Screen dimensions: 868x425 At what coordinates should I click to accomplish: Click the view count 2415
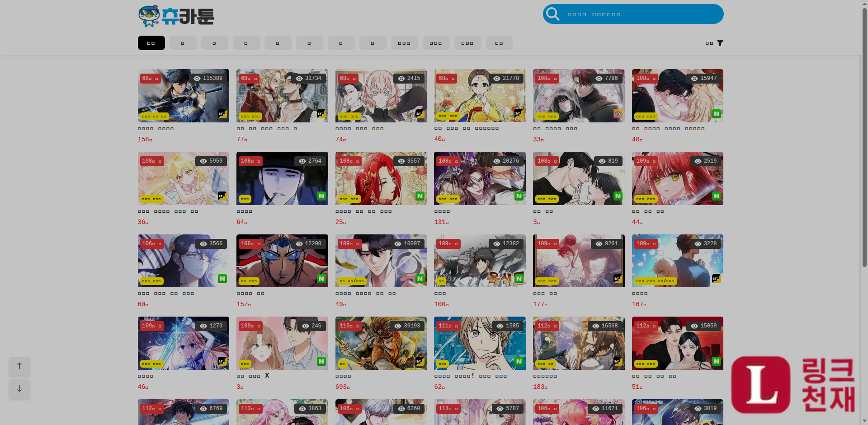click(414, 79)
